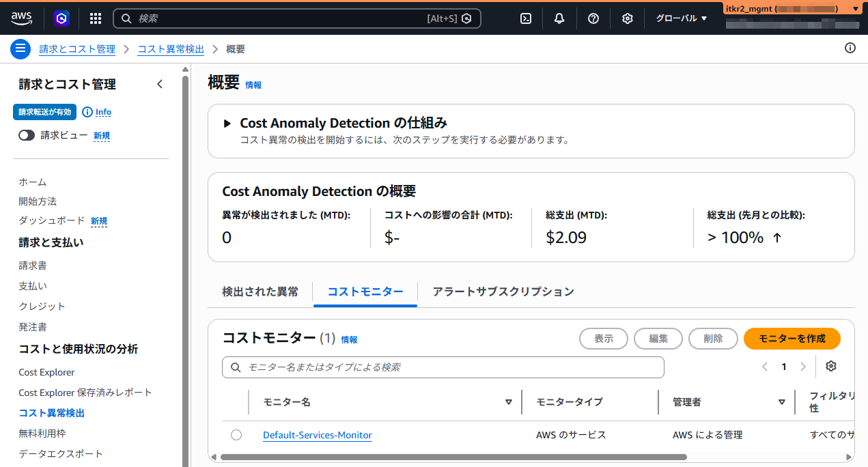This screenshot has height=467, width=868.
Task: Click the Amazon Q icon inside search bar
Action: pyautogui.click(x=467, y=18)
